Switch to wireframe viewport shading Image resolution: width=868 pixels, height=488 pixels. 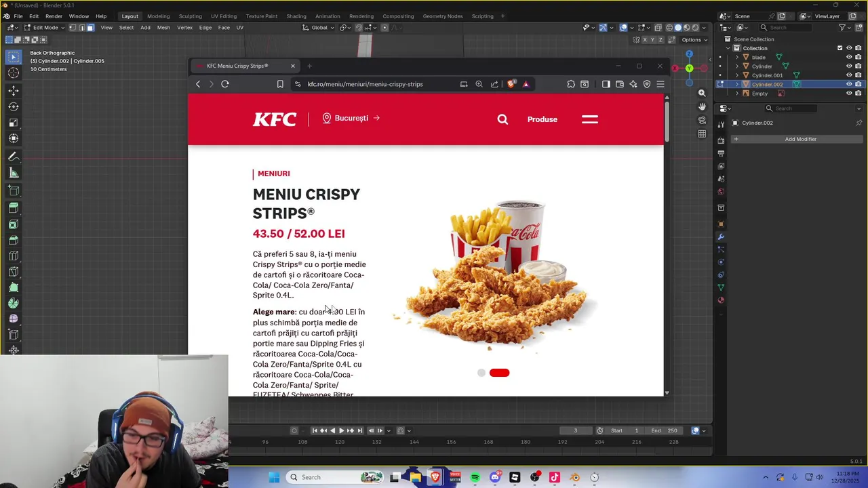[x=669, y=28]
